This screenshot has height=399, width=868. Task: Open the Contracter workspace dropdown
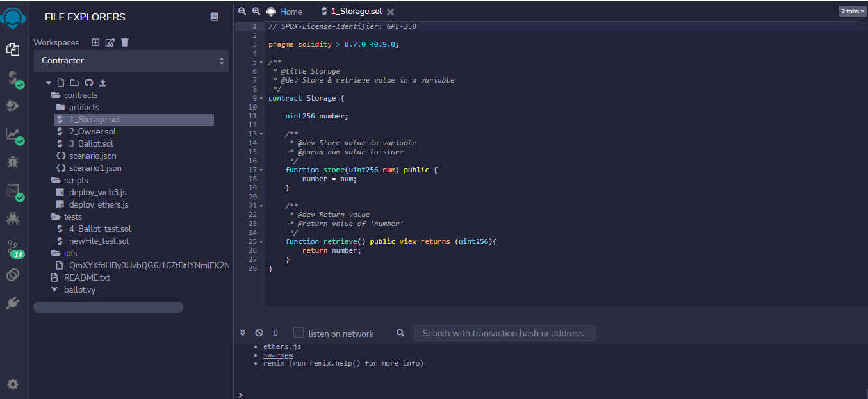coord(131,61)
